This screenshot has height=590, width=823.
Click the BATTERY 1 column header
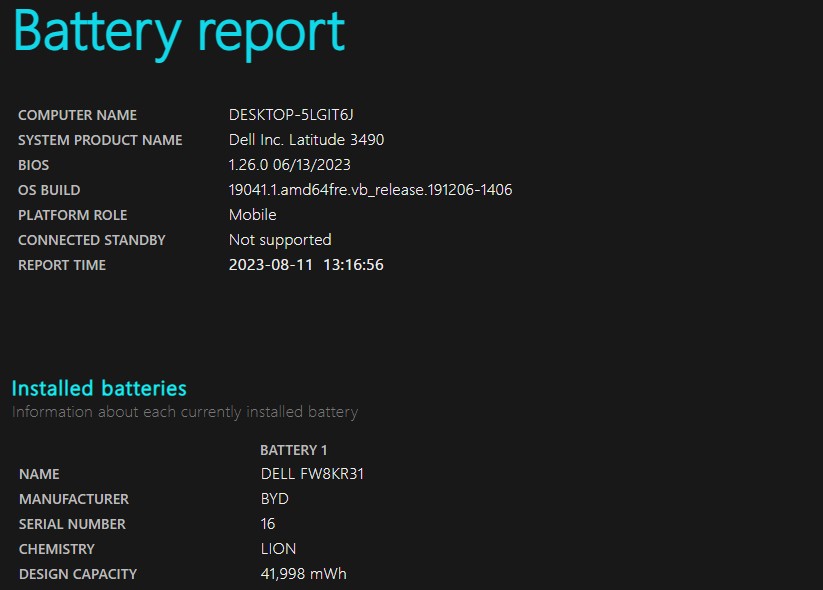click(293, 450)
